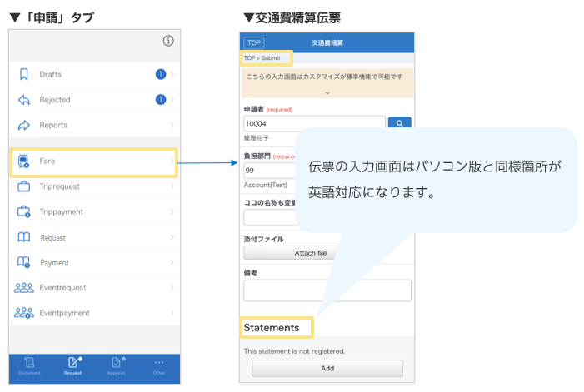The height and width of the screenshot is (392, 584).
Task: Open the Eventpayment row chevron
Action: 172,313
